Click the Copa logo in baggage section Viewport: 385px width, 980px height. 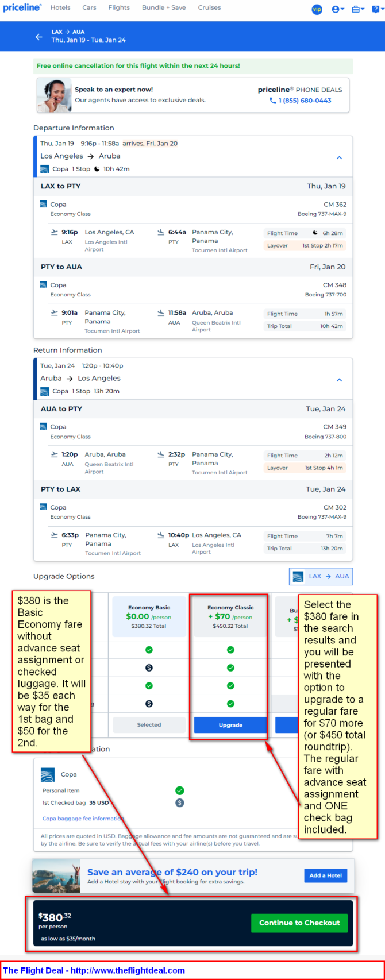[48, 775]
